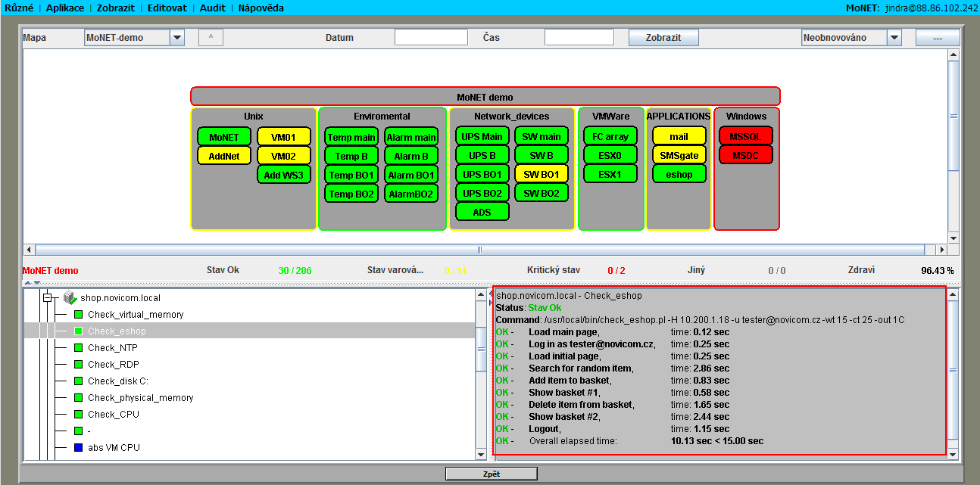Select the red MSSQL node on map
The height and width of the screenshot is (485, 980).
pos(745,136)
